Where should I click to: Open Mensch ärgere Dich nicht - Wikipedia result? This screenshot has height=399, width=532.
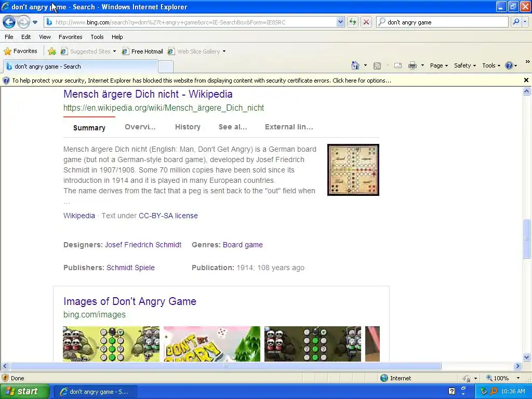pos(148,94)
